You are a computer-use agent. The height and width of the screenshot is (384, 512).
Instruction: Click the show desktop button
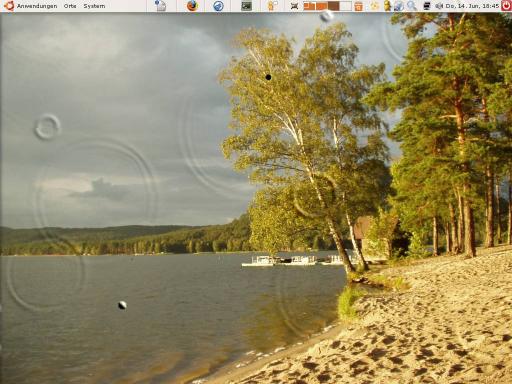[x=294, y=6]
